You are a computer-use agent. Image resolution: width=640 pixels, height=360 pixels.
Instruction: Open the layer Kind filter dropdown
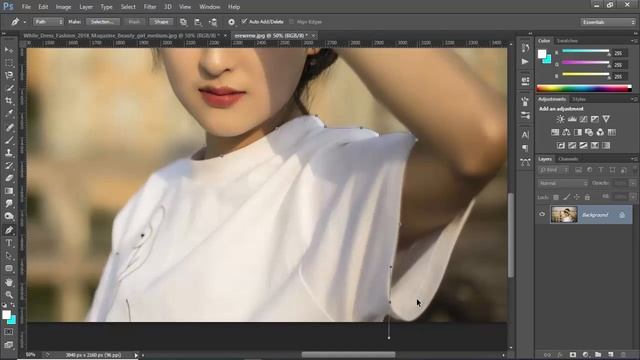point(554,170)
